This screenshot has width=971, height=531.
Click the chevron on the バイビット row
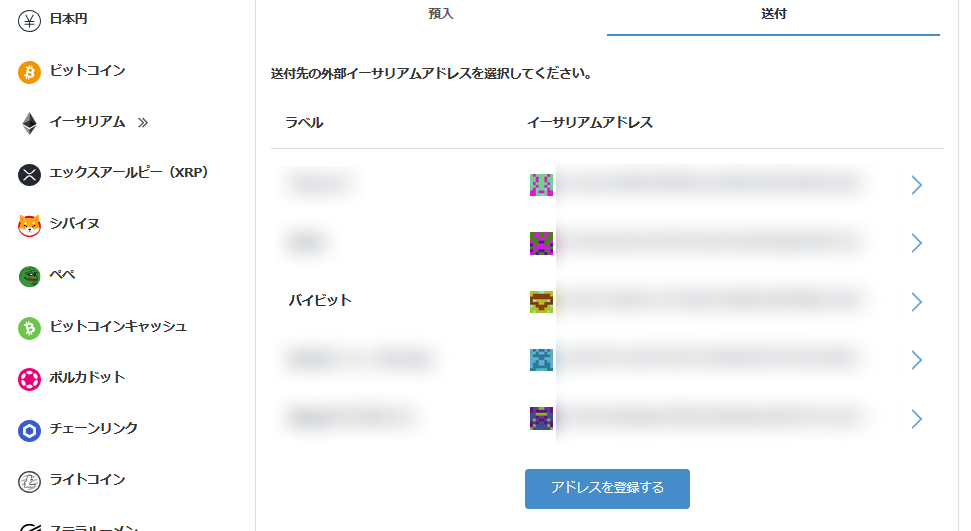(x=916, y=302)
